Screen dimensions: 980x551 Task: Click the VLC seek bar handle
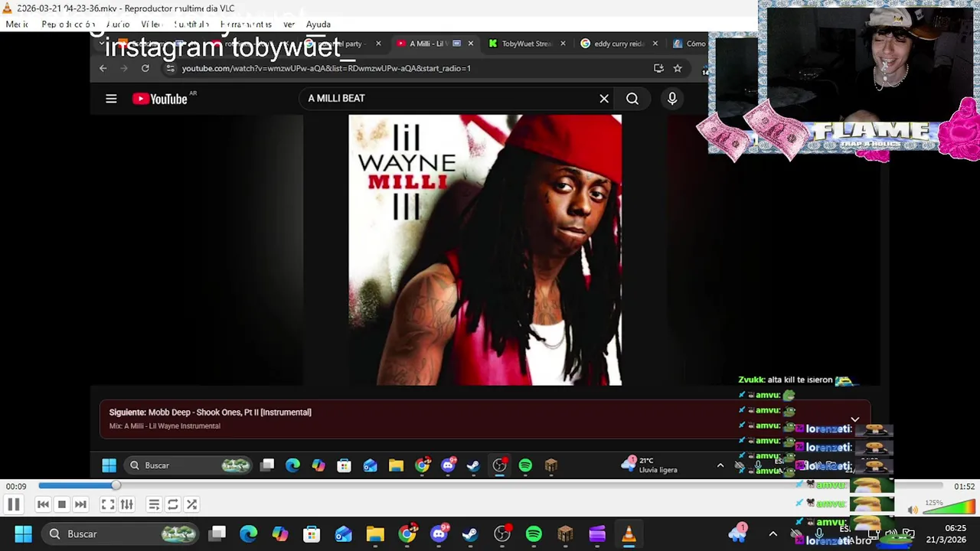(116, 486)
